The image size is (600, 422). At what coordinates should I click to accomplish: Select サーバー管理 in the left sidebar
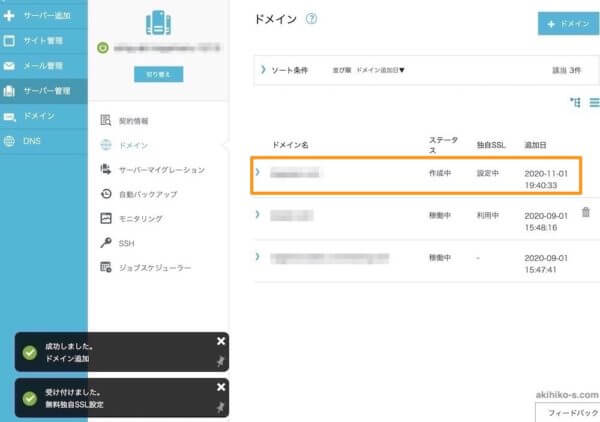44,91
